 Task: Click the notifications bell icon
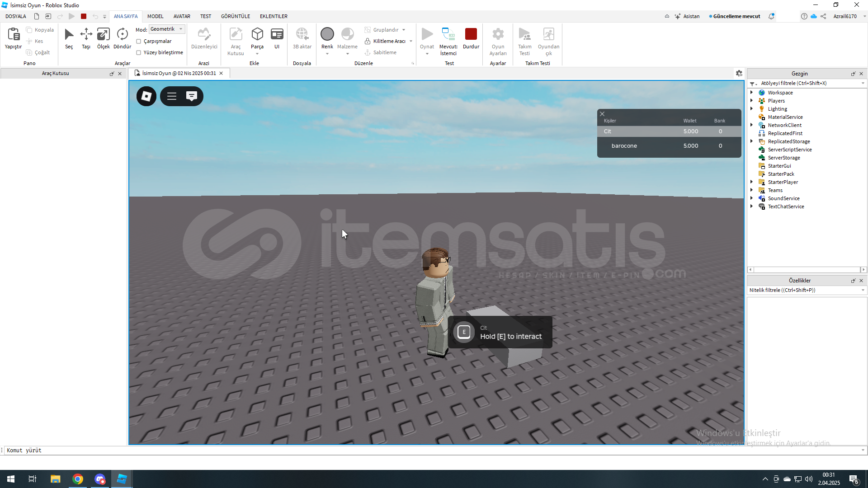click(x=771, y=16)
